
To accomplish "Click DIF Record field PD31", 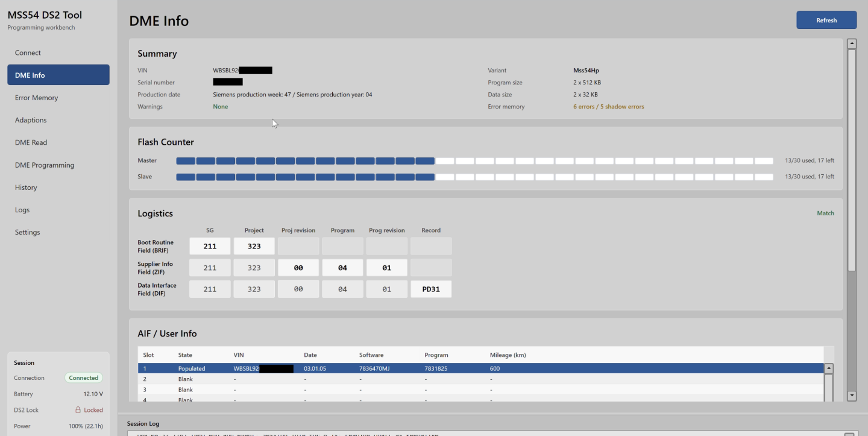I will 431,289.
